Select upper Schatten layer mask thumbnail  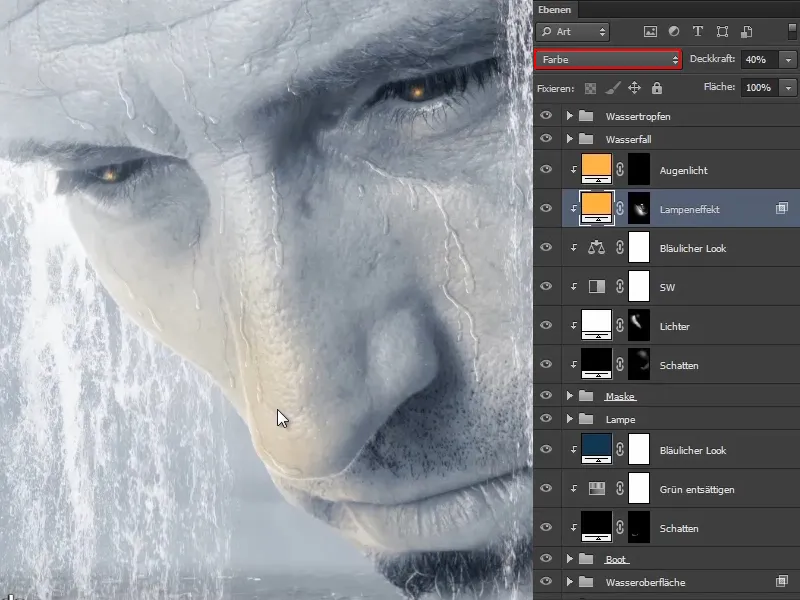[639, 364]
